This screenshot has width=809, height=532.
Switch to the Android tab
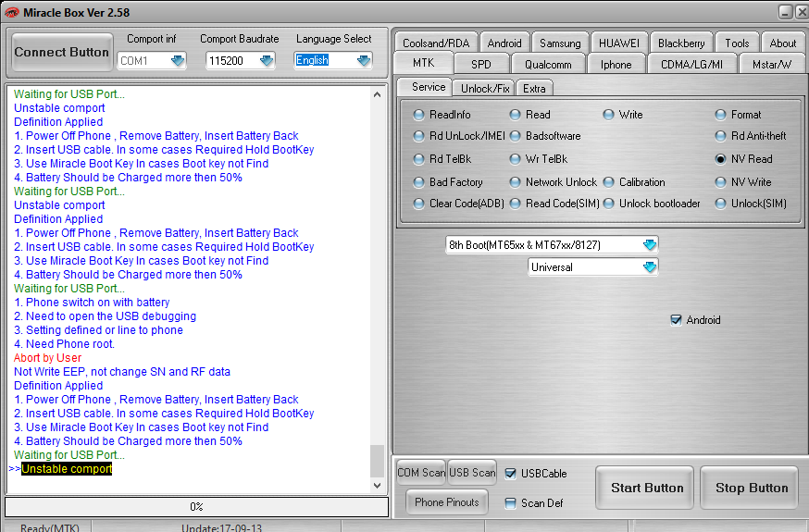504,43
